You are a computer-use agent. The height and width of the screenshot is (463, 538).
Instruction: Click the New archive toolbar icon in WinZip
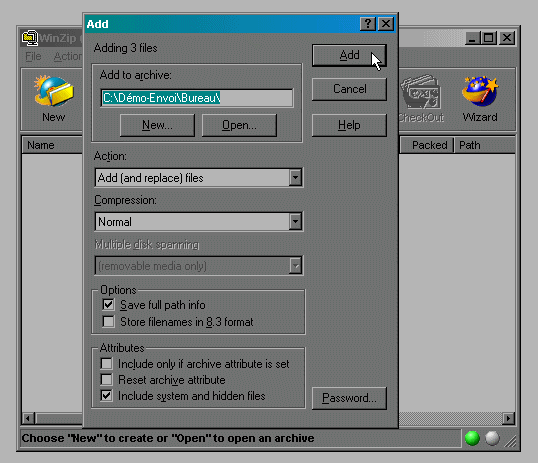pos(54,99)
